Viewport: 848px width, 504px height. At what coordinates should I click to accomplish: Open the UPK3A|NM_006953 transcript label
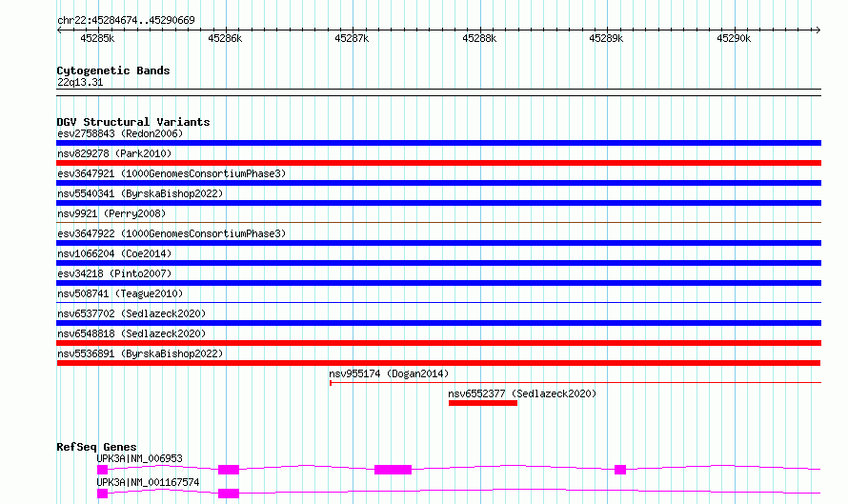tap(139, 458)
